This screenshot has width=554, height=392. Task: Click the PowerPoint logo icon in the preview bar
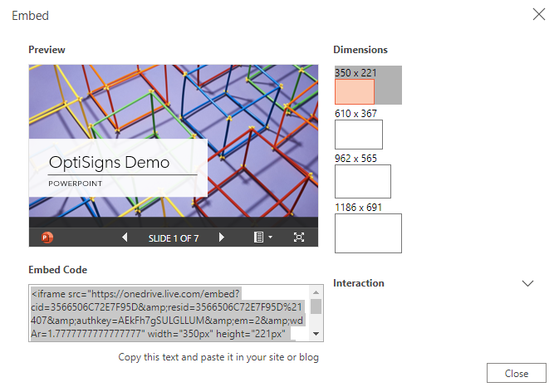click(x=47, y=238)
